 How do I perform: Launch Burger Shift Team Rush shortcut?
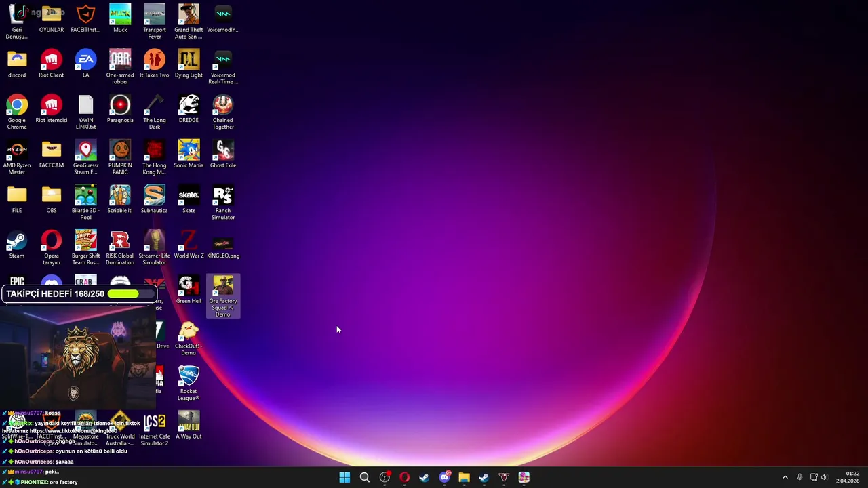[85, 248]
